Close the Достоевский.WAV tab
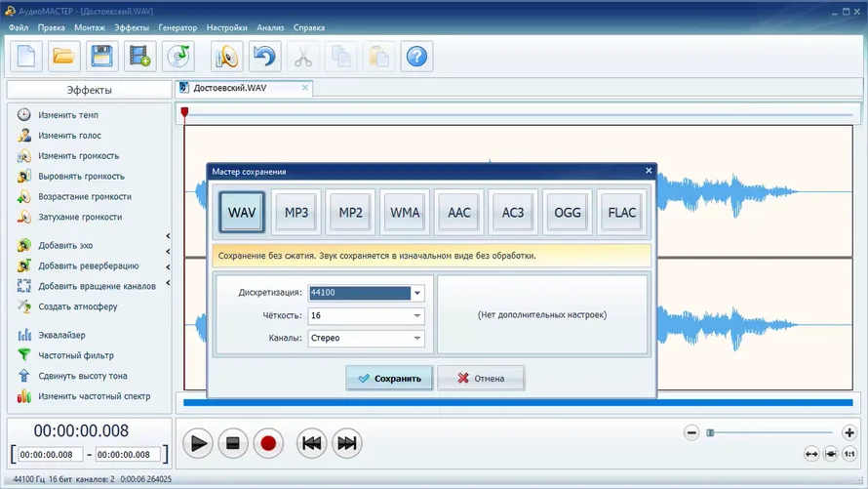868x489 pixels. pos(305,88)
